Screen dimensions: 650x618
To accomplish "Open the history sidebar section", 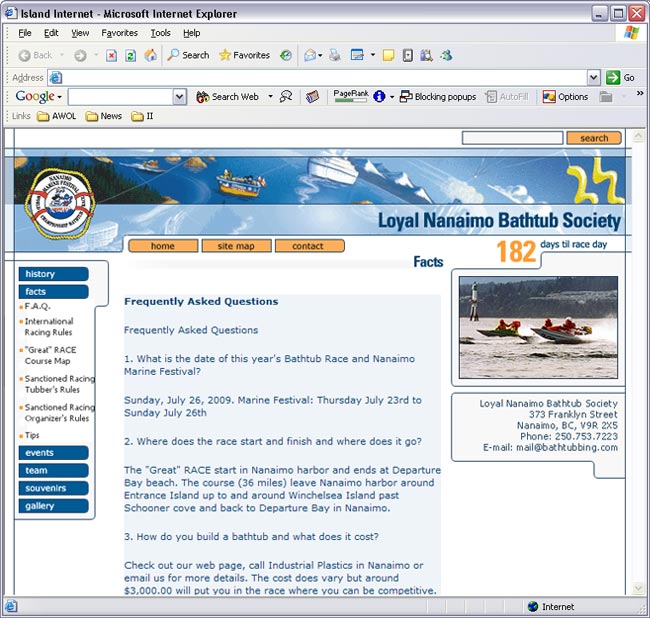I will pos(53,274).
